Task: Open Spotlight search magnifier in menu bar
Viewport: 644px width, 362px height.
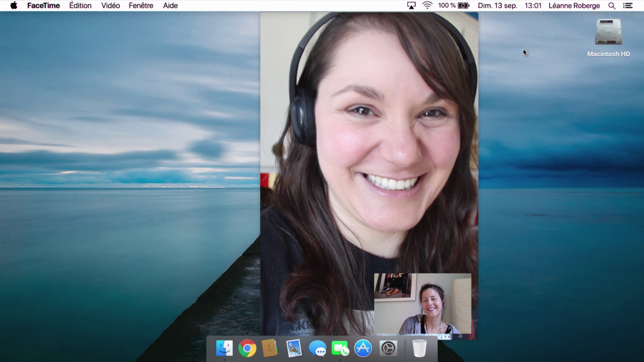Action: click(612, 6)
